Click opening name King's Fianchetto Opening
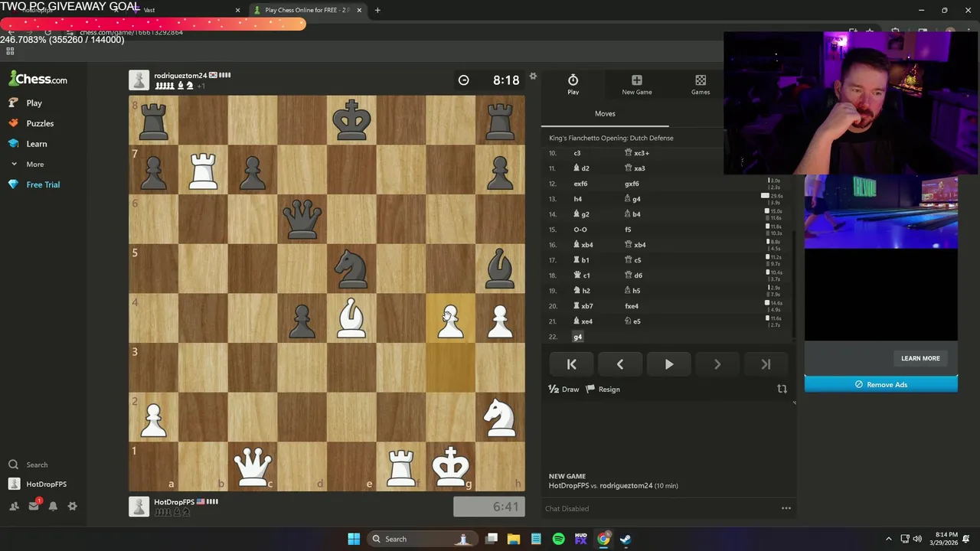This screenshot has width=980, height=551. point(611,138)
